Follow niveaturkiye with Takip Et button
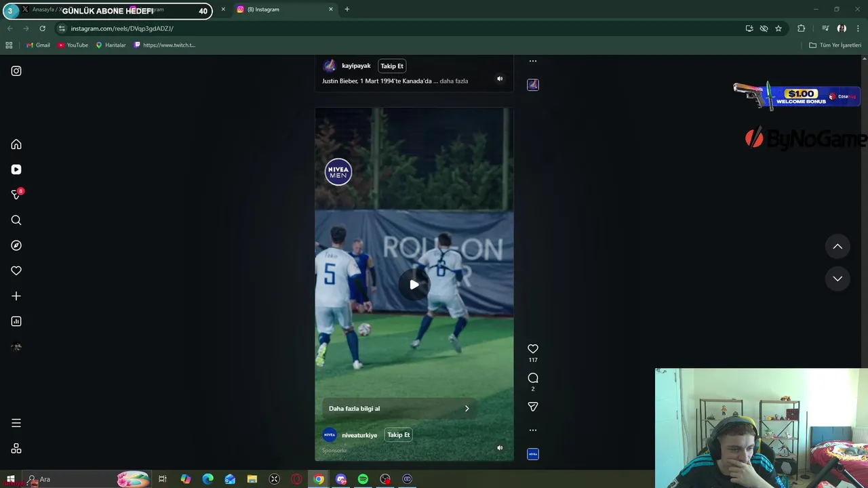The width and height of the screenshot is (868, 488). tap(399, 435)
